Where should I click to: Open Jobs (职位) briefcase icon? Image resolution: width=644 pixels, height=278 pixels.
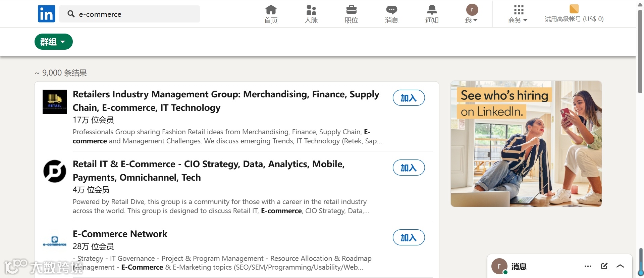(351, 10)
